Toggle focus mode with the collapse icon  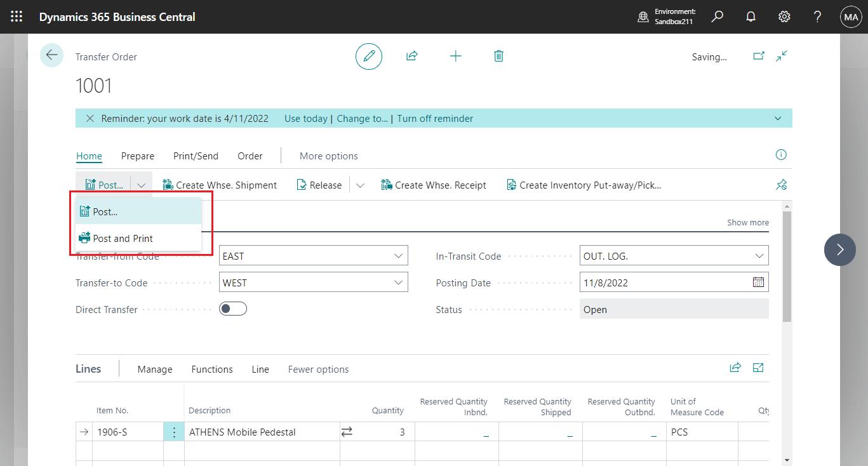[782, 56]
